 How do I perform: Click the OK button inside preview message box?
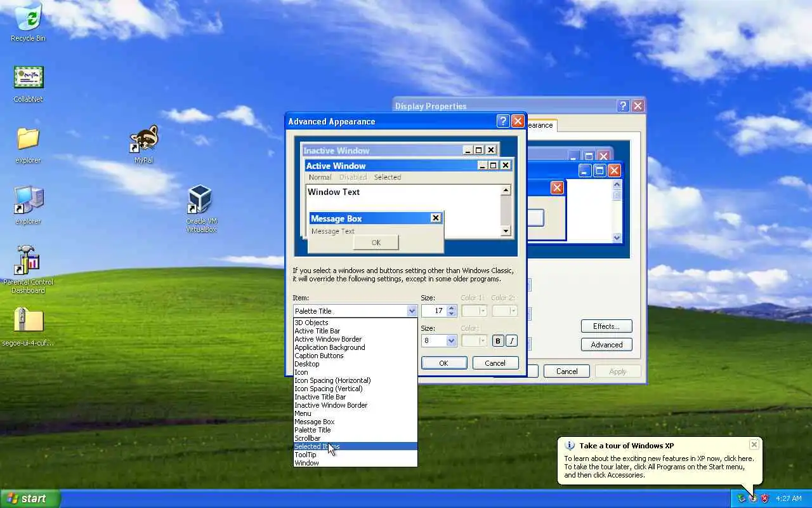click(x=376, y=243)
